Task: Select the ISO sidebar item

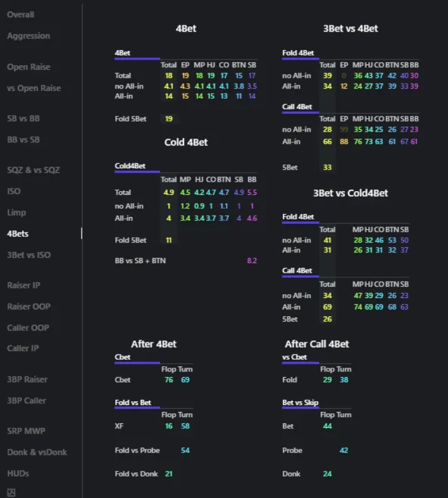Action: 14,191
